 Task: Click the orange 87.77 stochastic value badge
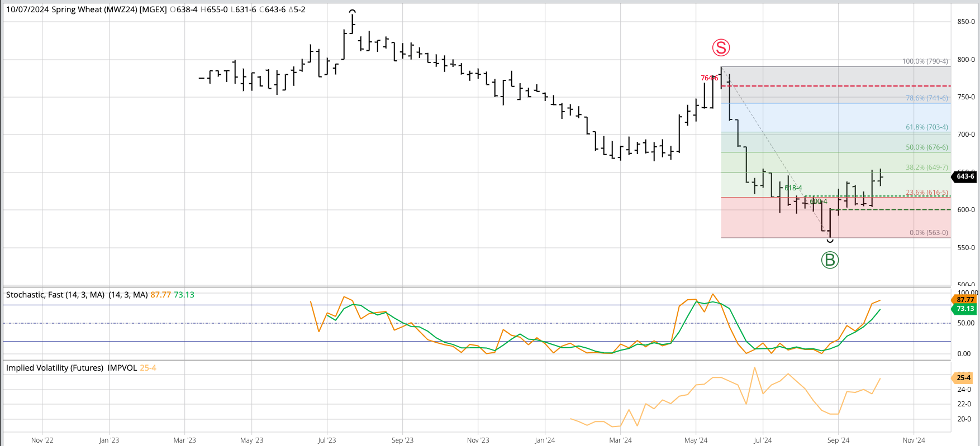tap(965, 300)
